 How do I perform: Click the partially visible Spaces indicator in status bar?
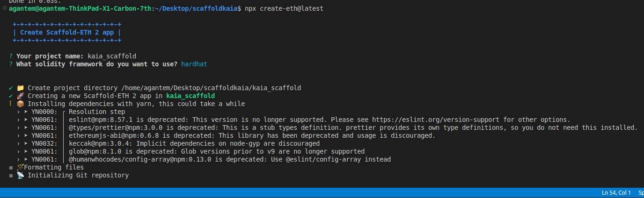(x=641, y=193)
